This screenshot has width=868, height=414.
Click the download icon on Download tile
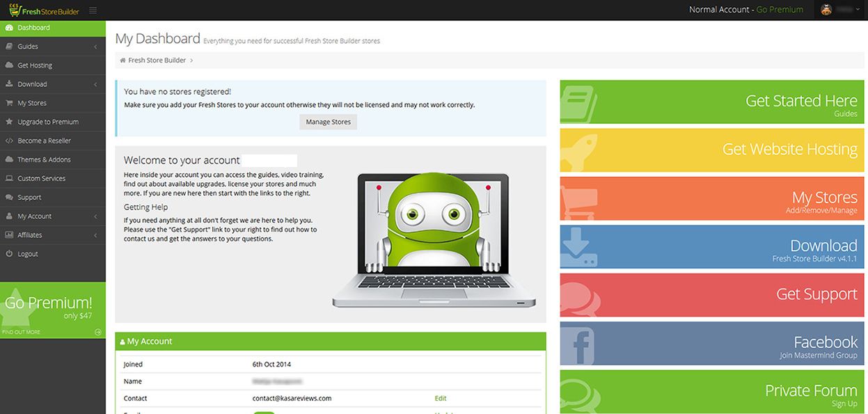point(579,248)
